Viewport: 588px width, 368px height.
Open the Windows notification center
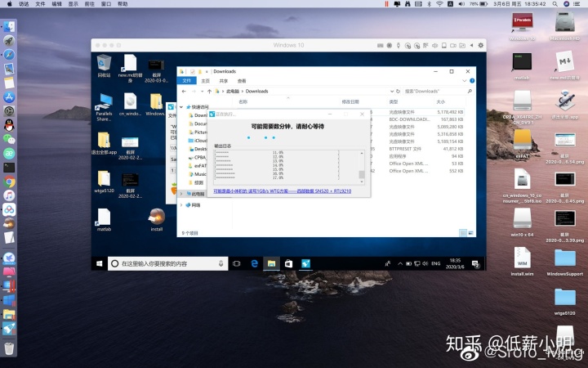[475, 263]
